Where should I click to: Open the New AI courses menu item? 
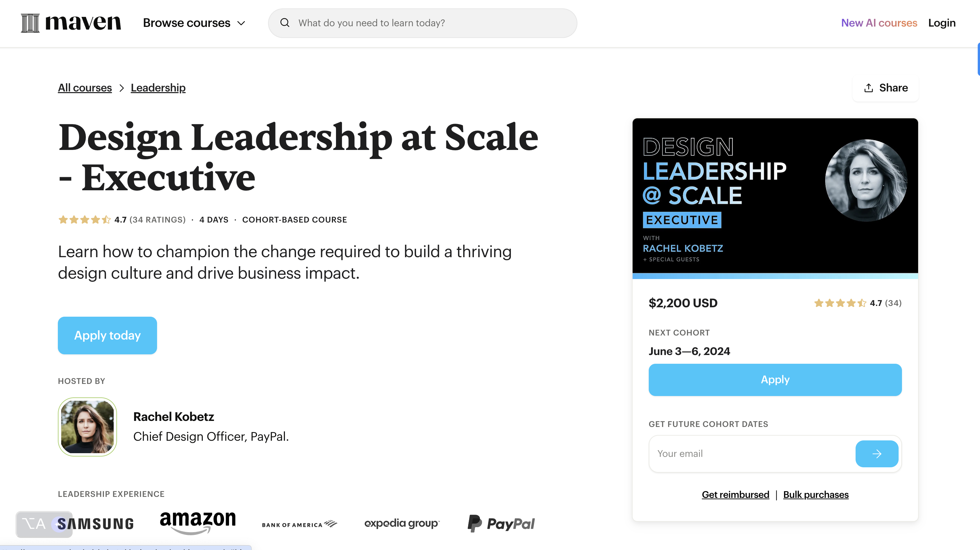click(879, 23)
